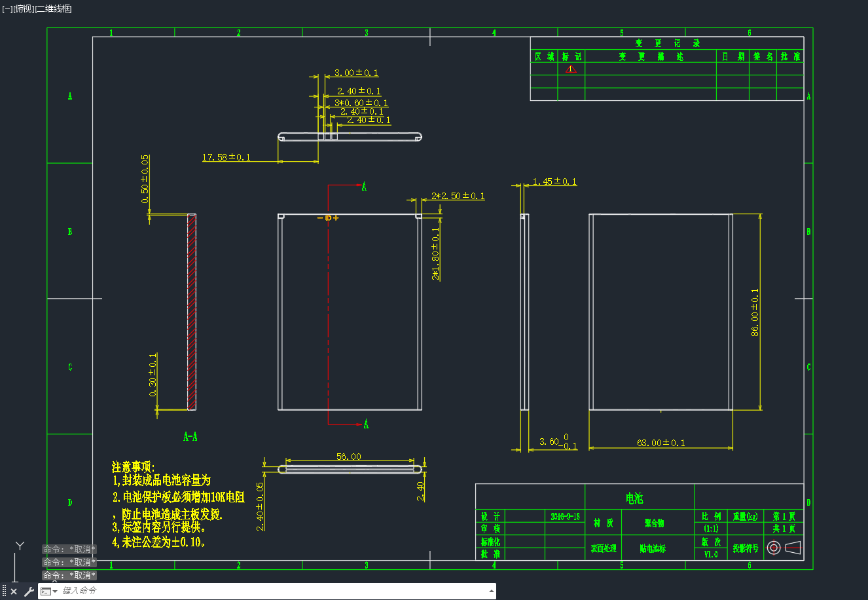868x600 pixels.
Task: Select the projection symbol in title block
Action: click(x=784, y=548)
